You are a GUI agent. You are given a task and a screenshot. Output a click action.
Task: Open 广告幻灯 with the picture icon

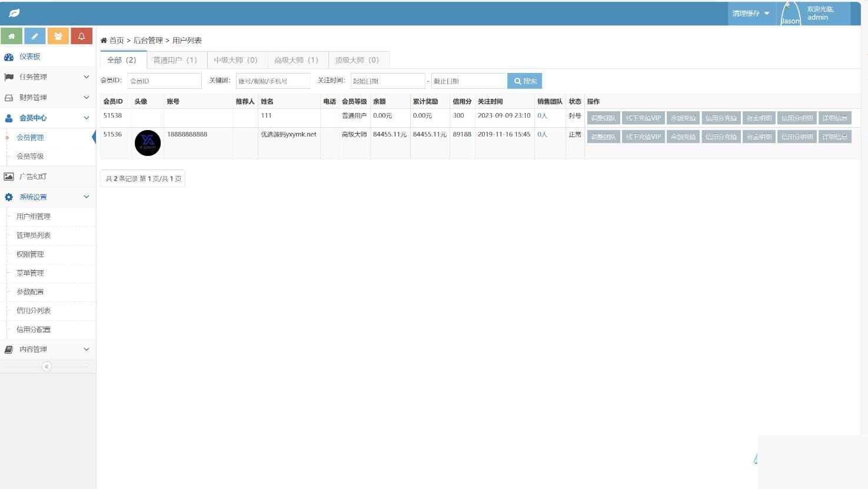(x=32, y=177)
